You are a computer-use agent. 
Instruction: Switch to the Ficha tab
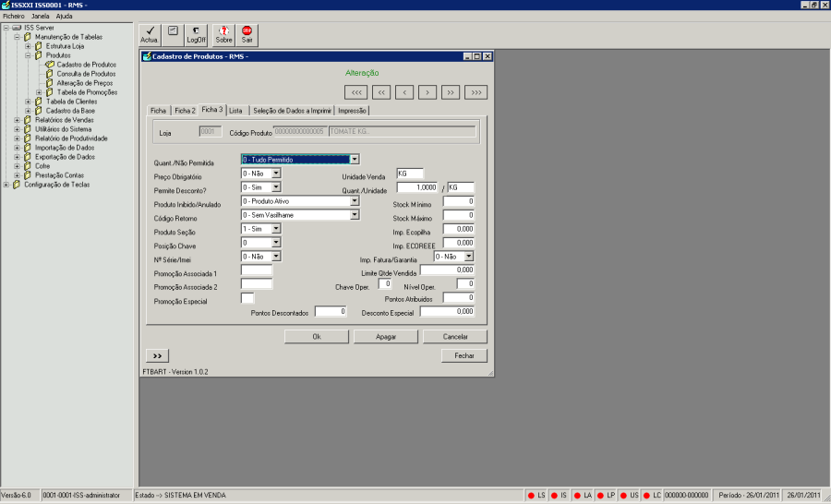point(158,111)
